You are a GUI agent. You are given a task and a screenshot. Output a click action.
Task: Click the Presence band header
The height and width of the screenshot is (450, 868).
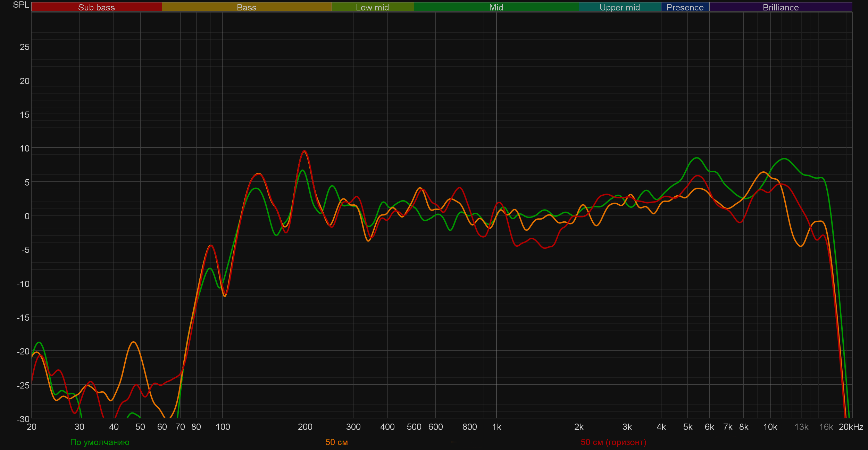point(685,7)
